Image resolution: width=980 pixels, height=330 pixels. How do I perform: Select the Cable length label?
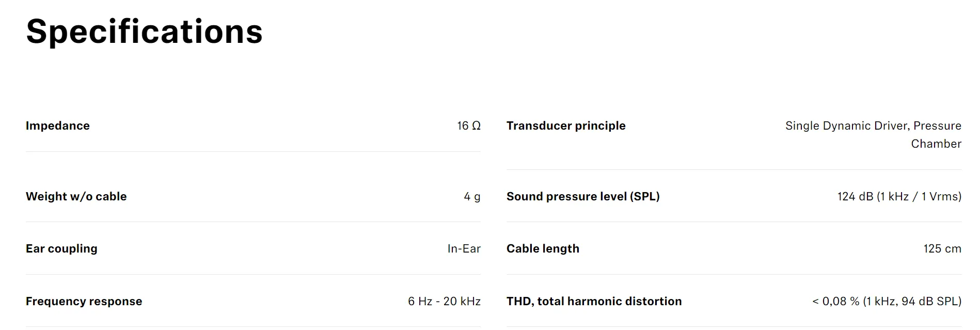tap(543, 248)
